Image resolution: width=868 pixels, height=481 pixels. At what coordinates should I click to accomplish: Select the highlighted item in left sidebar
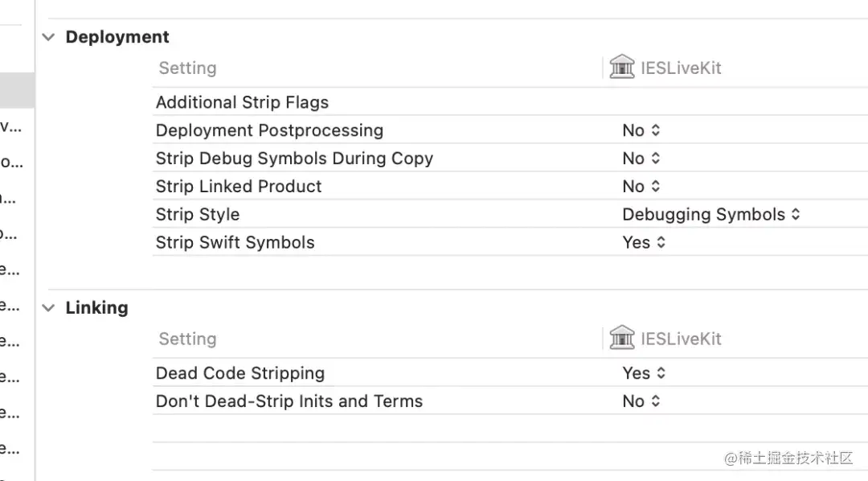pos(17,90)
